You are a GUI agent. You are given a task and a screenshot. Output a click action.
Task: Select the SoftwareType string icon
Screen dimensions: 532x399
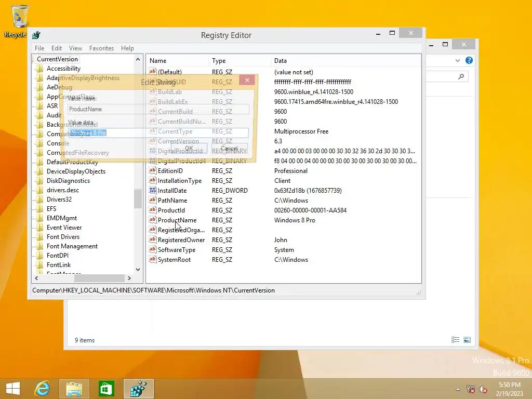point(153,249)
